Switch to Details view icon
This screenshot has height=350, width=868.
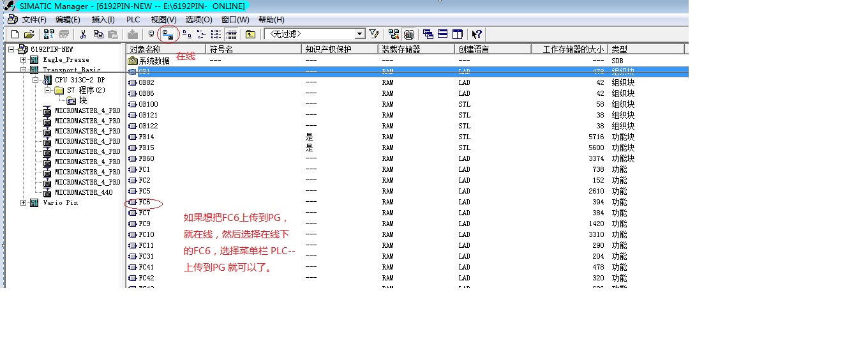[232, 34]
